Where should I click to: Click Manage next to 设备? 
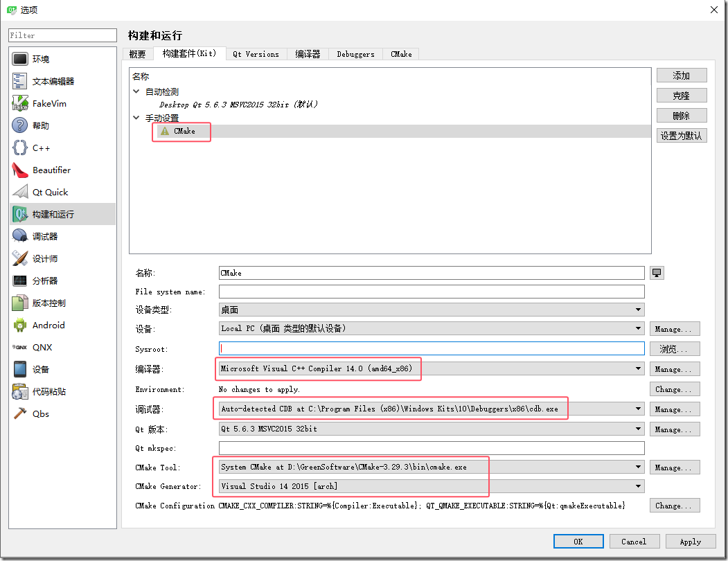pyautogui.click(x=675, y=329)
